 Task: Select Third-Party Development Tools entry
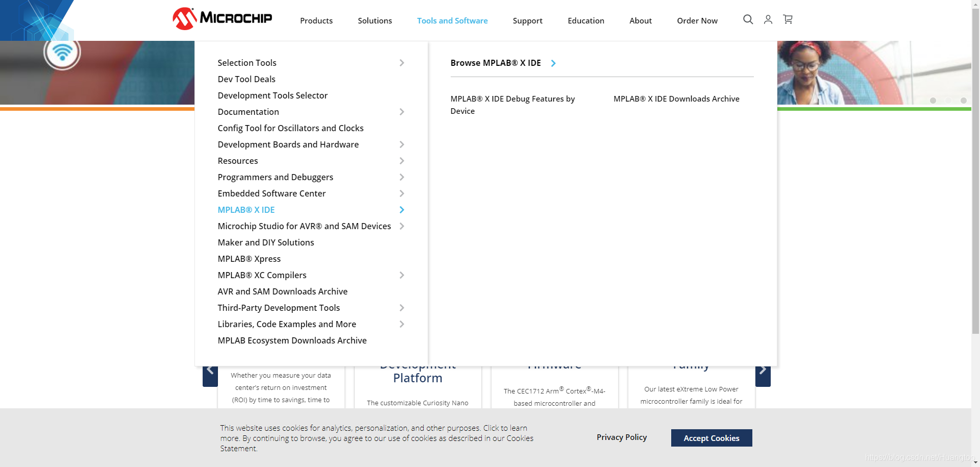pyautogui.click(x=279, y=308)
